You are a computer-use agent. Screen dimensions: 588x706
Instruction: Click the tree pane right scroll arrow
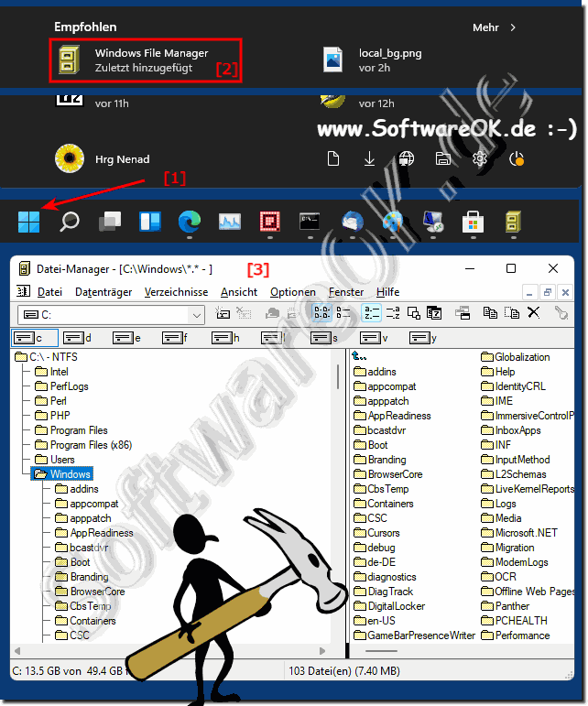321,651
